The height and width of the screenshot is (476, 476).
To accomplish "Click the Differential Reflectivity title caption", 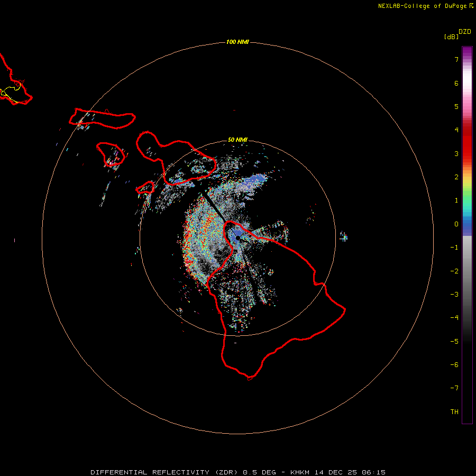I will [238, 472].
